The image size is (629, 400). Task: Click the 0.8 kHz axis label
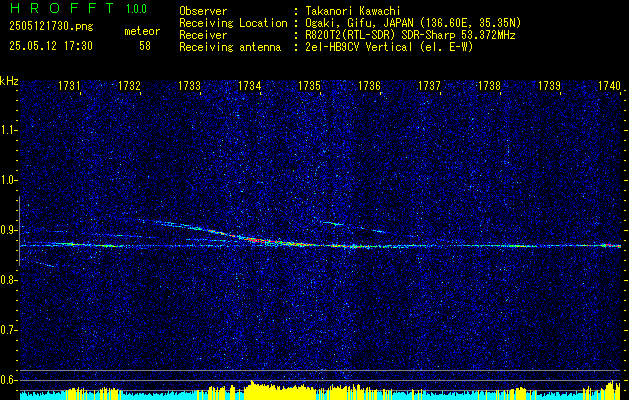9,280
